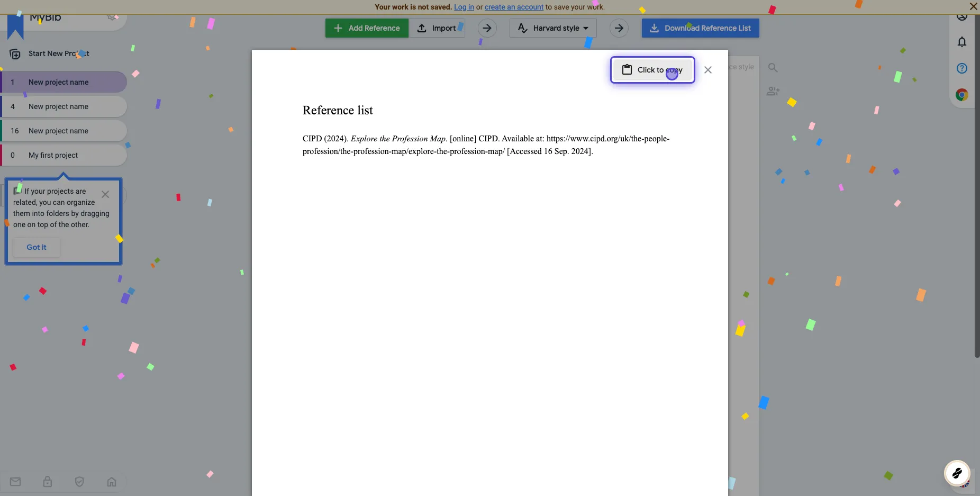
Task: Toggle the theme switch beside the MyBib logo
Action: coord(111,16)
